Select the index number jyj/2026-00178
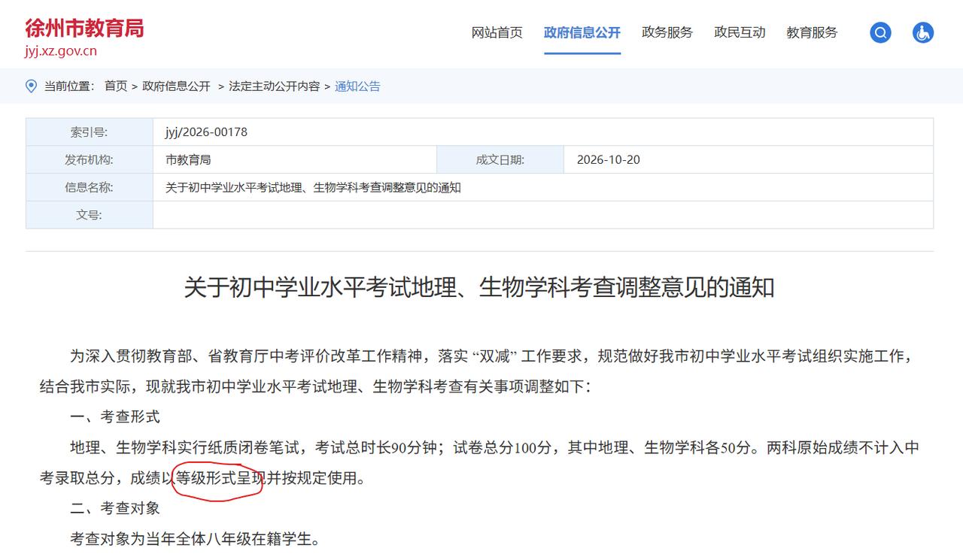Screen dimensions: 963x560 (206, 132)
